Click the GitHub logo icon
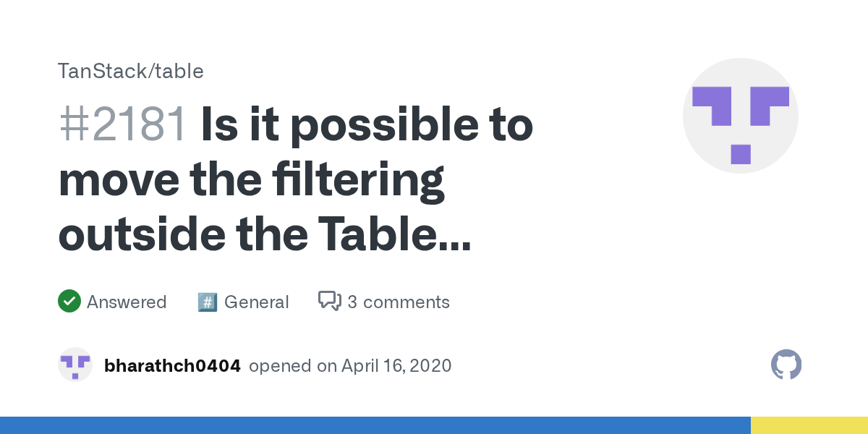868x434 pixels. pos(786,365)
